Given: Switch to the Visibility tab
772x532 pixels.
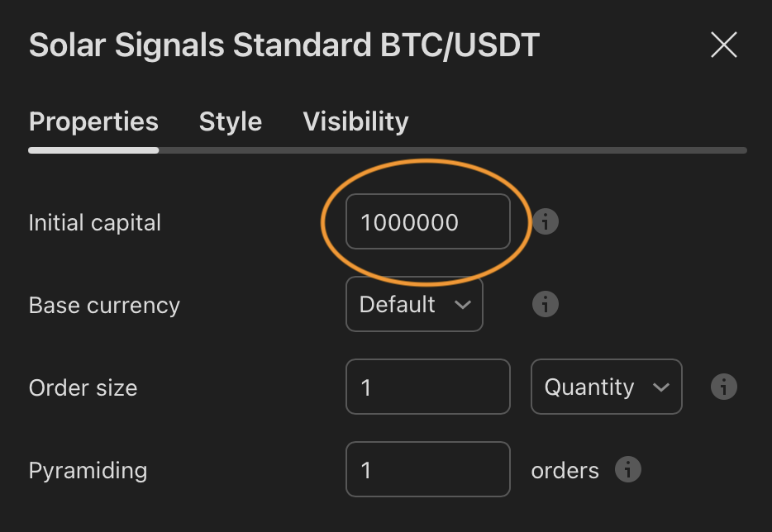Looking at the screenshot, I should tap(355, 122).
